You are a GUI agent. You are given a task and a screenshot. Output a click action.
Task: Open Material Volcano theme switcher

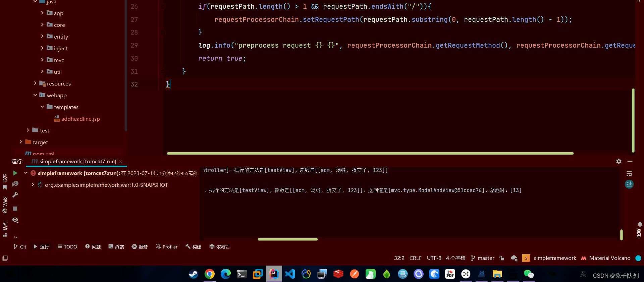coord(606,258)
